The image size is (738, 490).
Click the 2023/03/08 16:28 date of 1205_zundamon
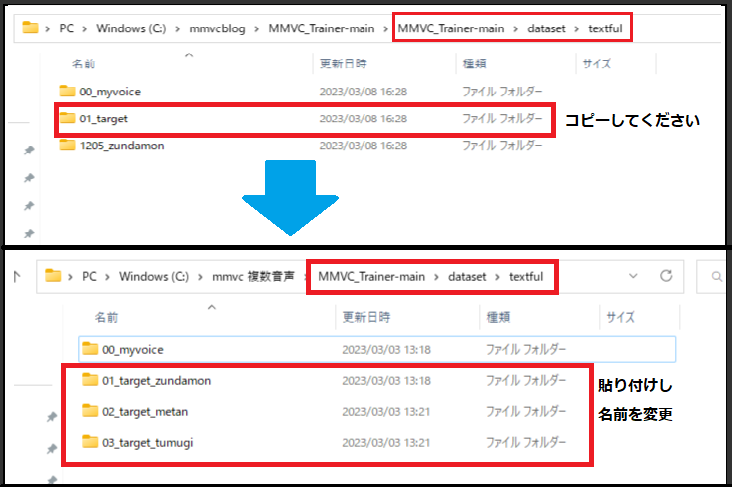pos(363,145)
